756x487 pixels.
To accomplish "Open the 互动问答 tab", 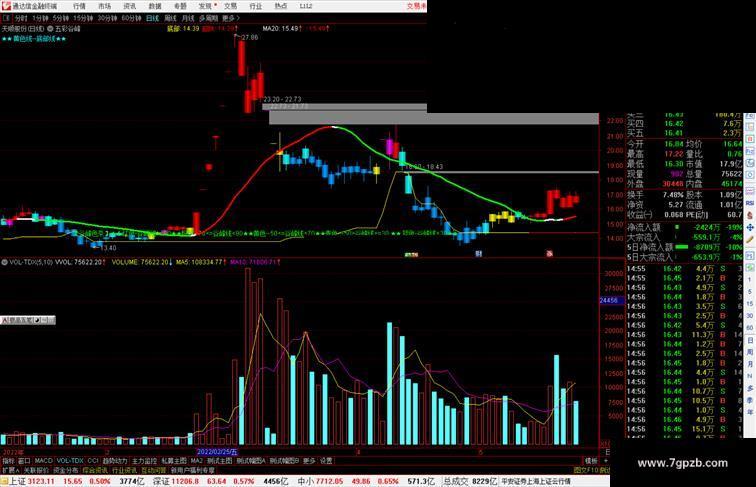I will tap(154, 470).
